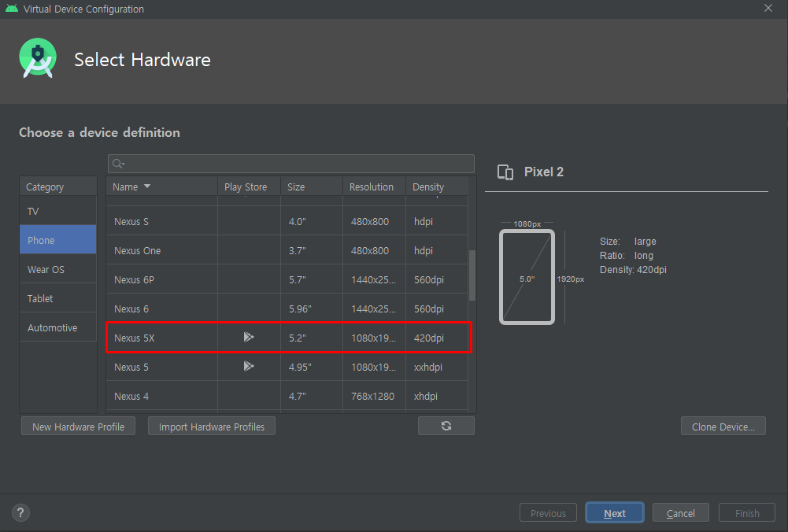Select the Nexus 6 device row
Viewport: 788px width, 532px height.
click(287, 308)
